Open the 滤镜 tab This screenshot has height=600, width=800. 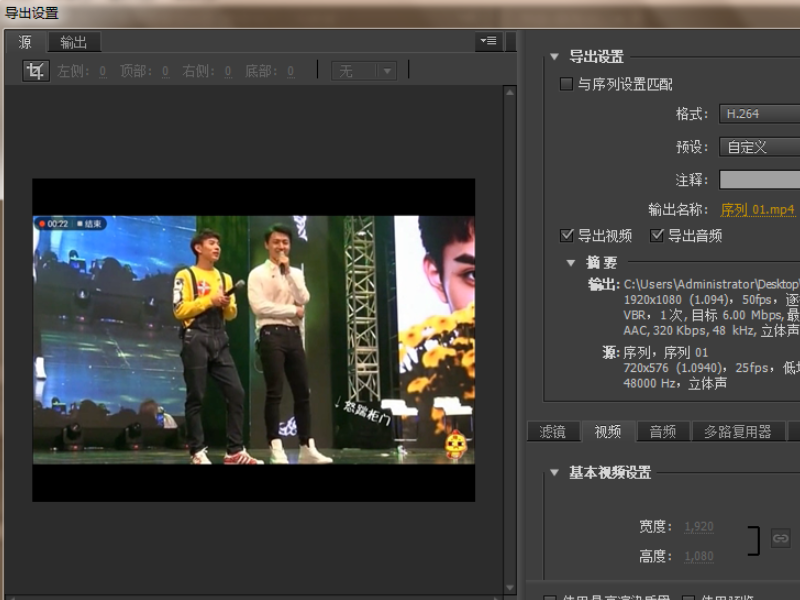coord(552,432)
